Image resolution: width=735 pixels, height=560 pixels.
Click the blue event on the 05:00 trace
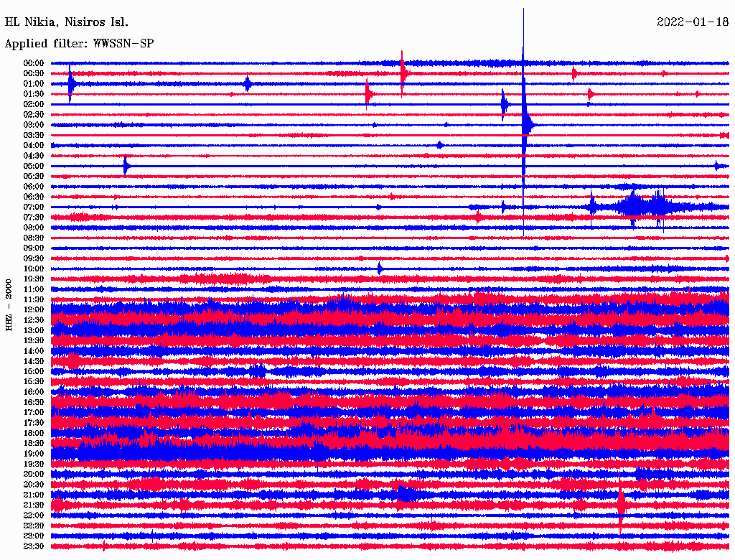(126, 166)
